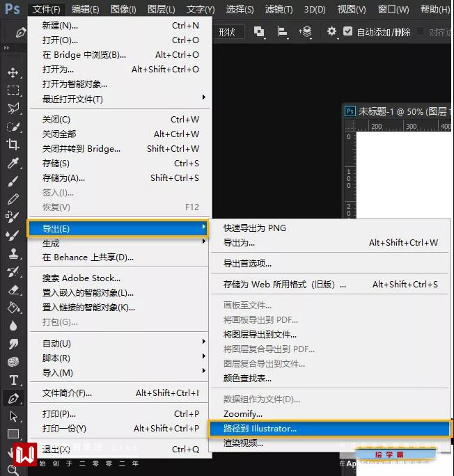The height and width of the screenshot is (476, 454).
Task: Select the Polygonal Lasso tool
Action: [x=13, y=109]
